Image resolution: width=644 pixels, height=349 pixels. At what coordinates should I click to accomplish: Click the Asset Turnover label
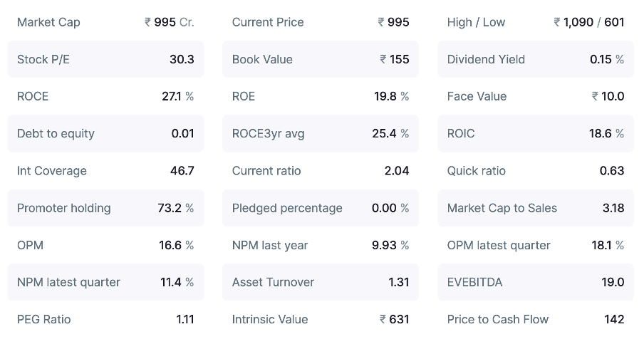[273, 282]
